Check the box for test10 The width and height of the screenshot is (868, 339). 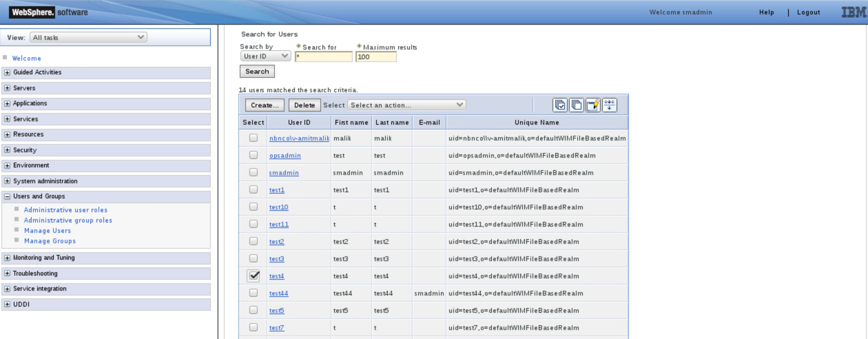point(254,207)
